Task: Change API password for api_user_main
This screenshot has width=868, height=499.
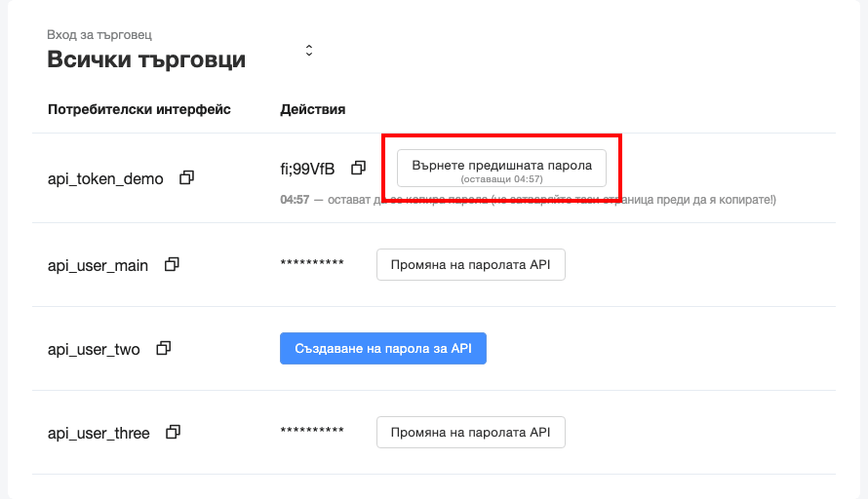Action: coord(470,265)
